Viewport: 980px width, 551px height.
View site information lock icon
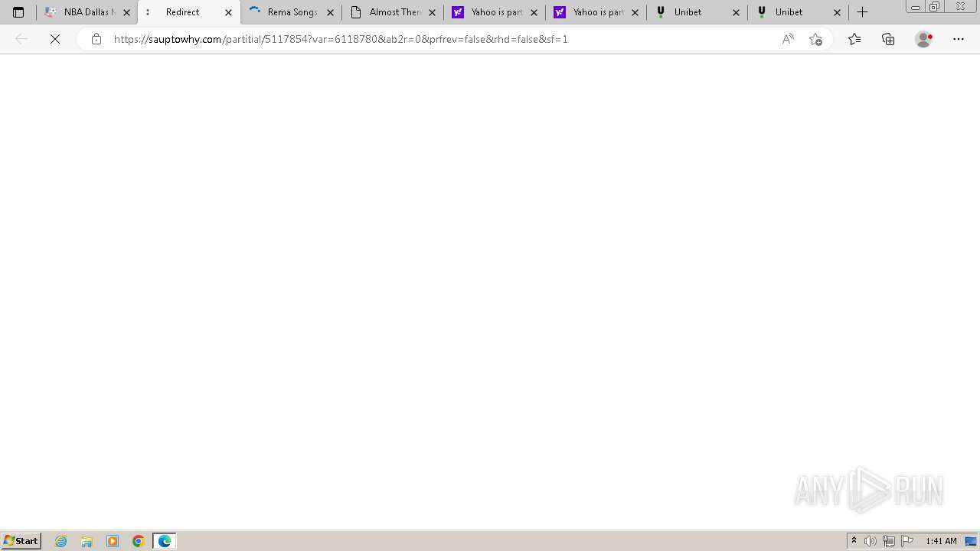coord(96,39)
